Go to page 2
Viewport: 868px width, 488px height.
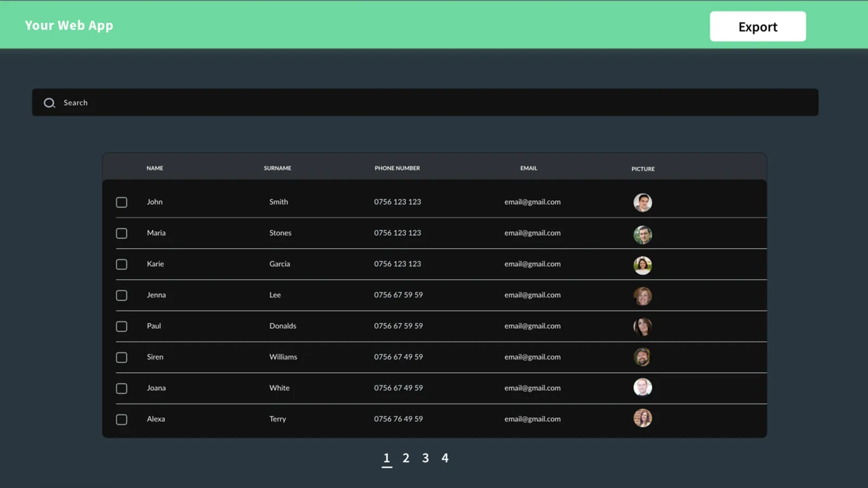point(406,458)
